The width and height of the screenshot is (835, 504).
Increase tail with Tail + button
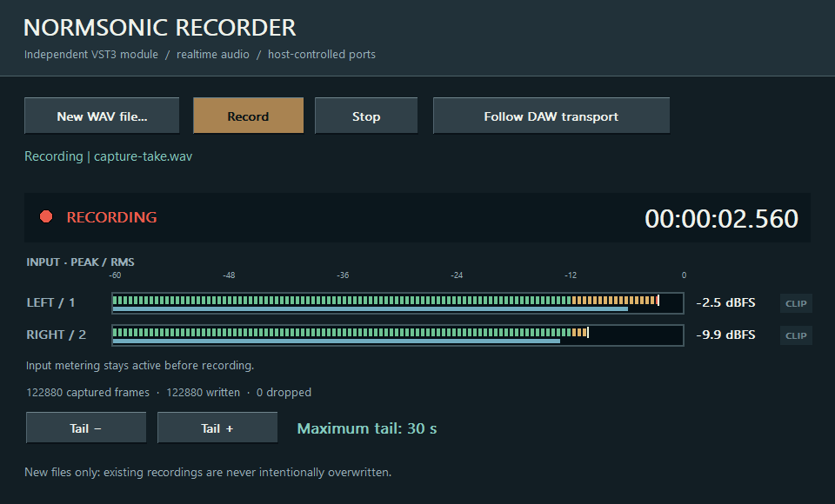point(217,428)
